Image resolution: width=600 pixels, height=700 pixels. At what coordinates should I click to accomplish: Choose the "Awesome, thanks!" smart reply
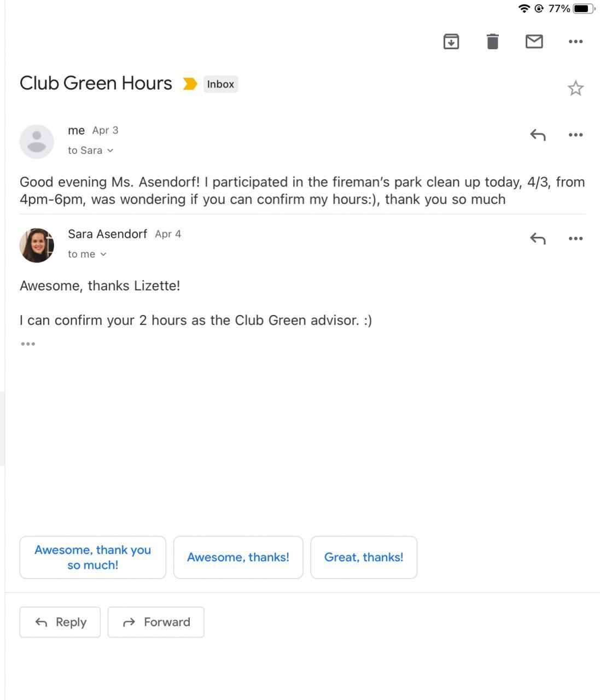pos(238,557)
